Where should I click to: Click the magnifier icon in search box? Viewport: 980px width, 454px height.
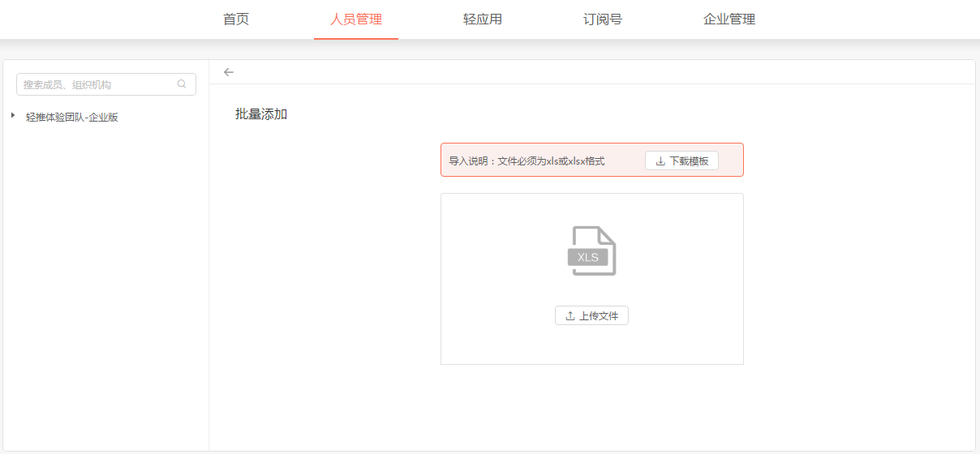pos(182,84)
